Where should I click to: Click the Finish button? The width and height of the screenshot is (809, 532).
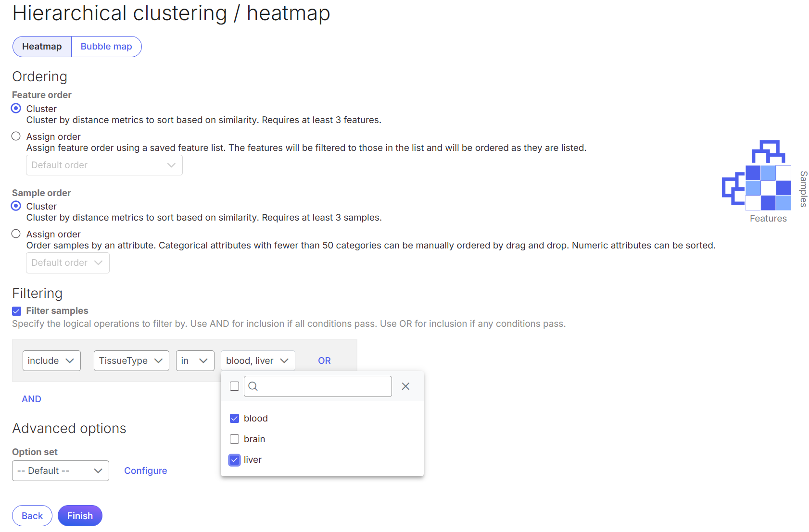click(80, 516)
